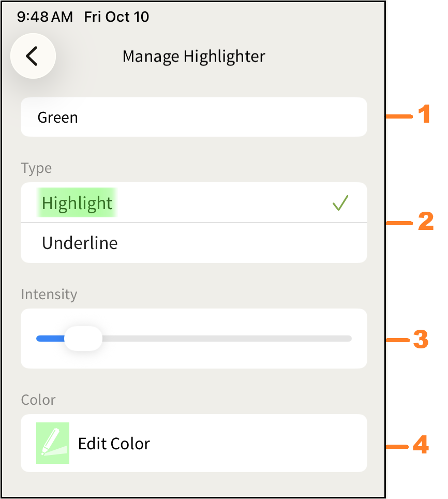448x499 pixels.
Task: Open Edit Color
Action: tap(114, 444)
